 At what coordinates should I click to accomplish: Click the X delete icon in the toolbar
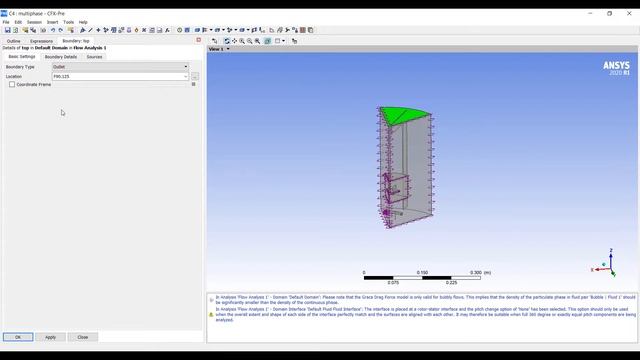click(x=144, y=30)
